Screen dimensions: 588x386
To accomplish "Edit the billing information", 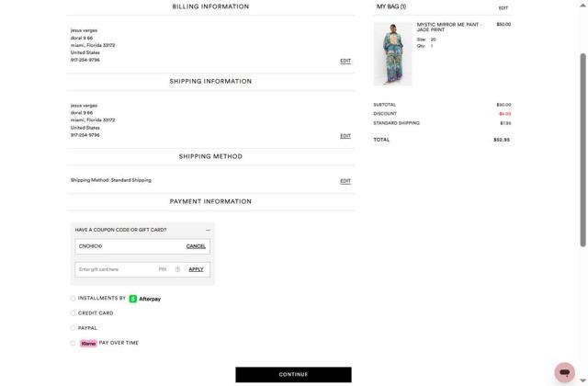I will click(x=345, y=61).
